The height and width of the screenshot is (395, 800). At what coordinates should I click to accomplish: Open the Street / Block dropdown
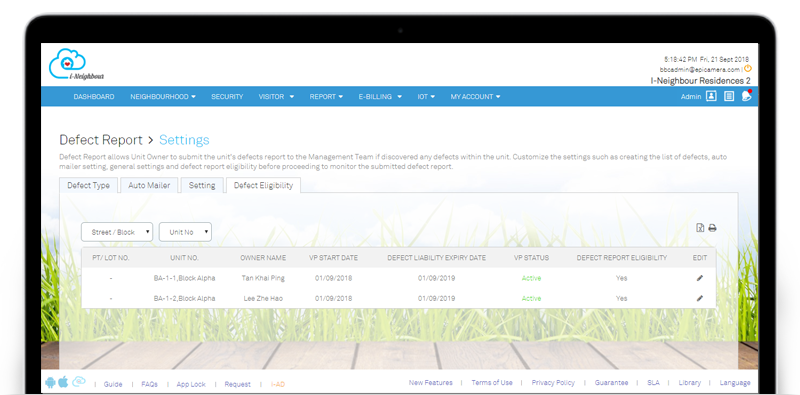pos(117,232)
